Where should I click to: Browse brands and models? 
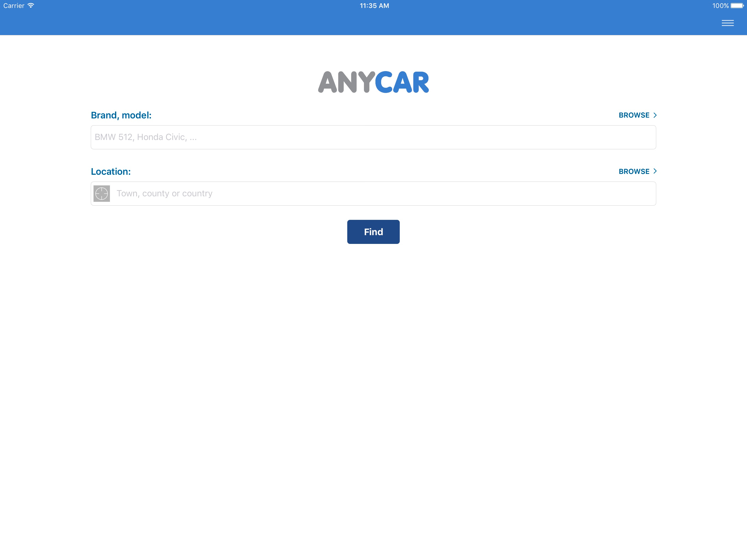tap(638, 115)
